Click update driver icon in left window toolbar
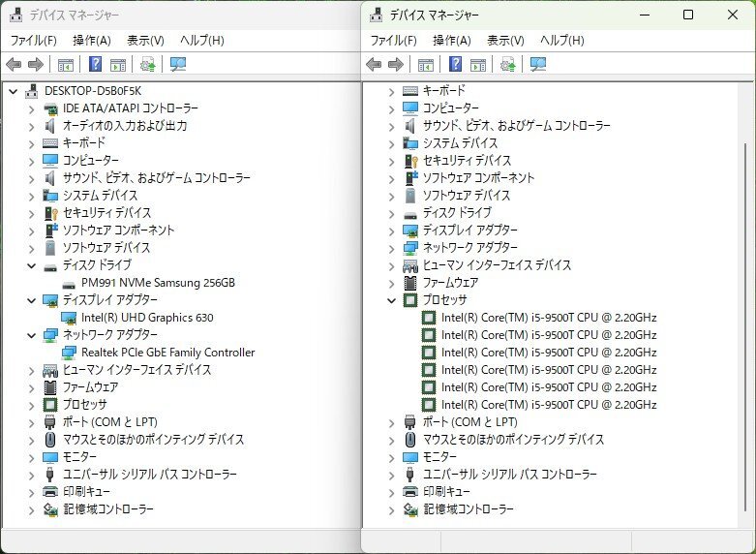756x554 pixels. coord(147,64)
